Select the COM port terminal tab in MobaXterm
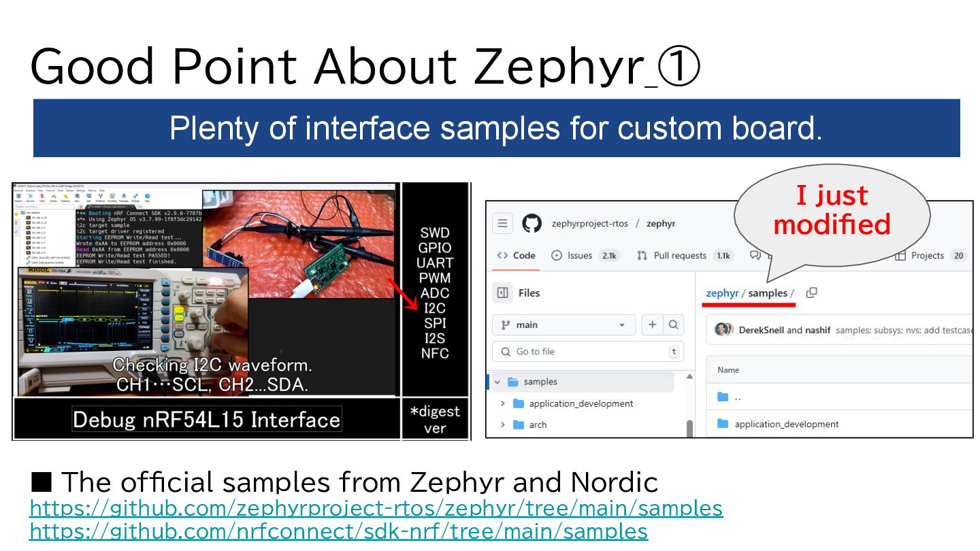The image size is (980, 551). point(111,207)
